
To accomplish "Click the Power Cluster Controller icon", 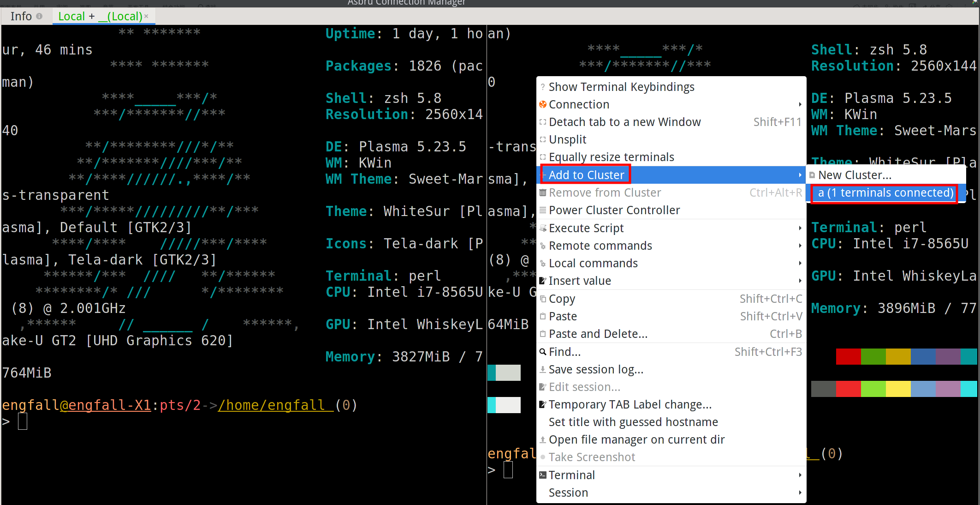I will pyautogui.click(x=543, y=210).
